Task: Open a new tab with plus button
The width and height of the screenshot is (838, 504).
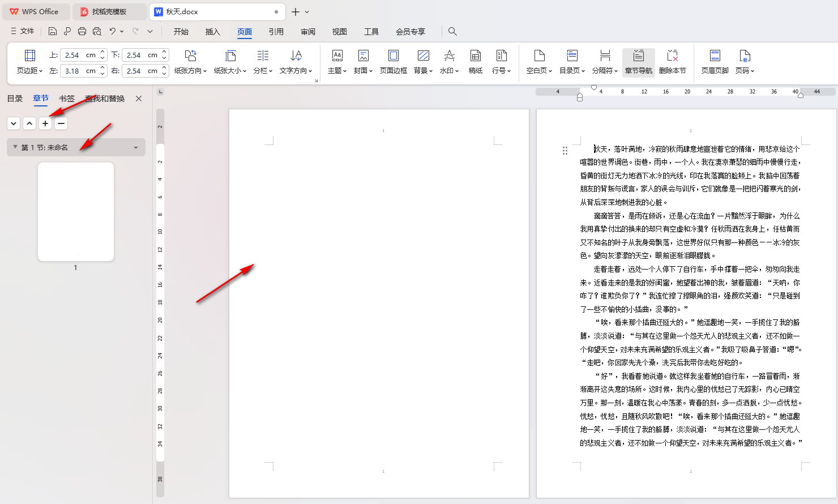Action: coord(295,11)
